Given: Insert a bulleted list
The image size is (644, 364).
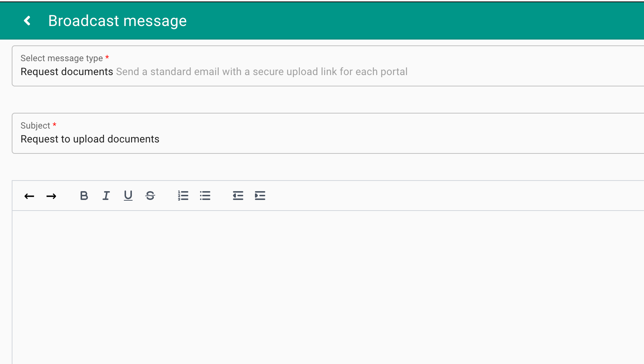Looking at the screenshot, I should (205, 196).
